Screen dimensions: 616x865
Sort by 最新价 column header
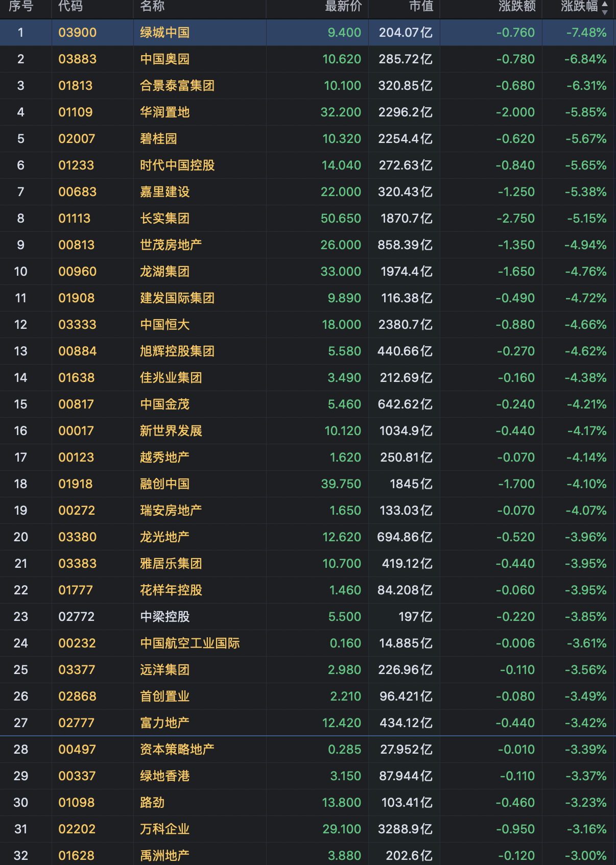[343, 6]
